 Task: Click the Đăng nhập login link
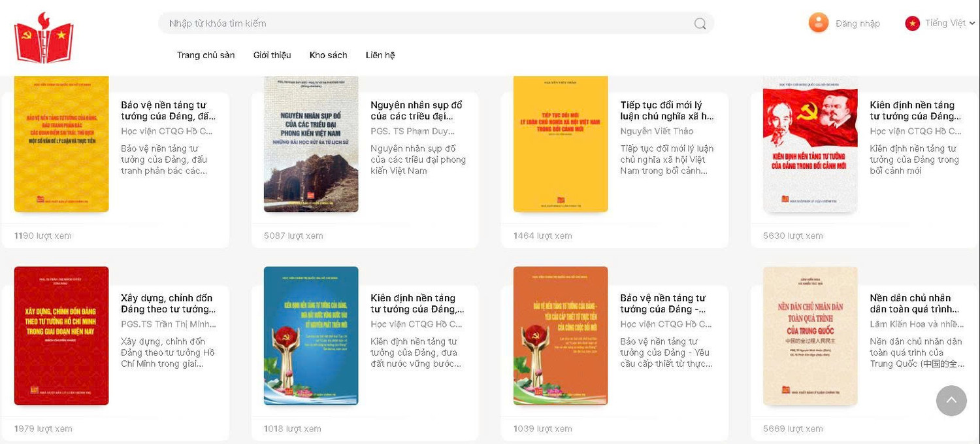pos(858,24)
